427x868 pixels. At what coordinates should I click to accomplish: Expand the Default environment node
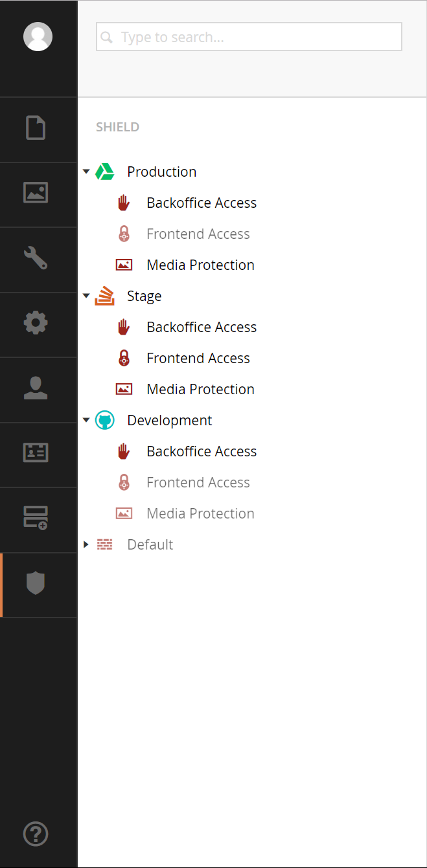(x=86, y=544)
